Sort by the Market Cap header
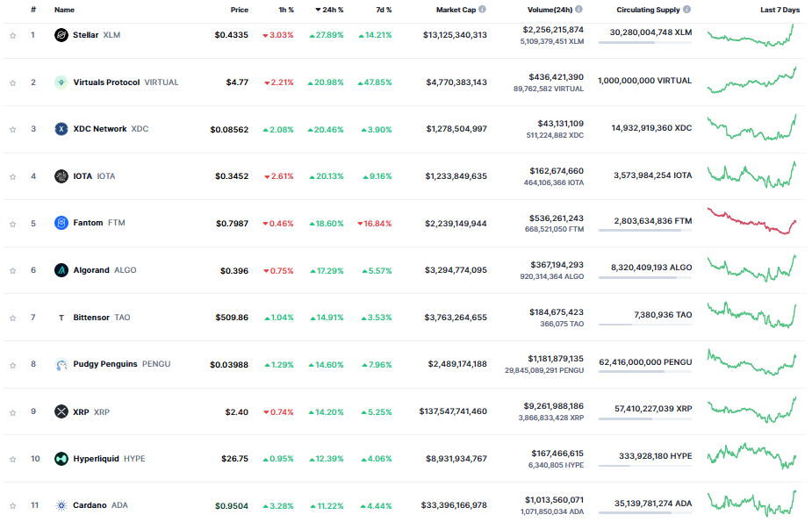 tap(456, 10)
